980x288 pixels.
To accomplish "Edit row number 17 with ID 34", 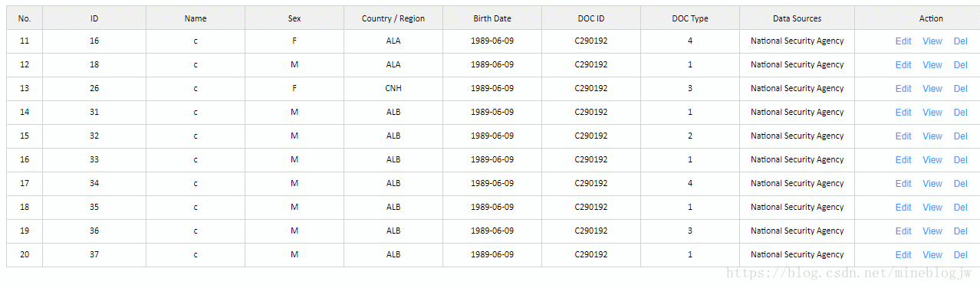I will click(x=903, y=184).
